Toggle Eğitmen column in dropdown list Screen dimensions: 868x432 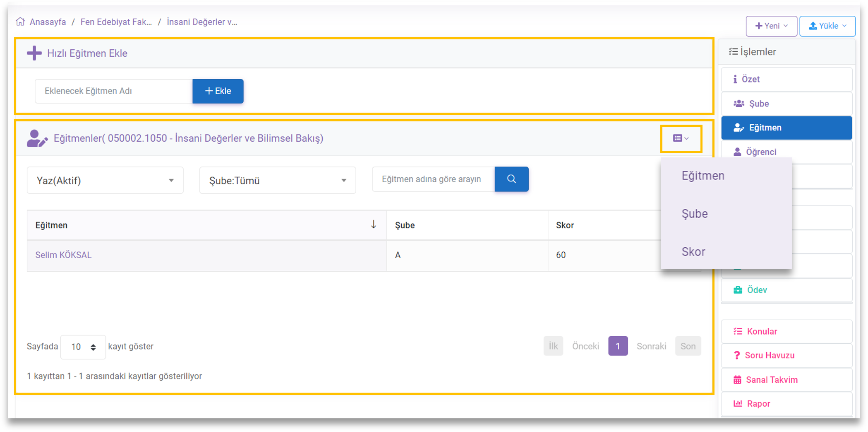[703, 176]
